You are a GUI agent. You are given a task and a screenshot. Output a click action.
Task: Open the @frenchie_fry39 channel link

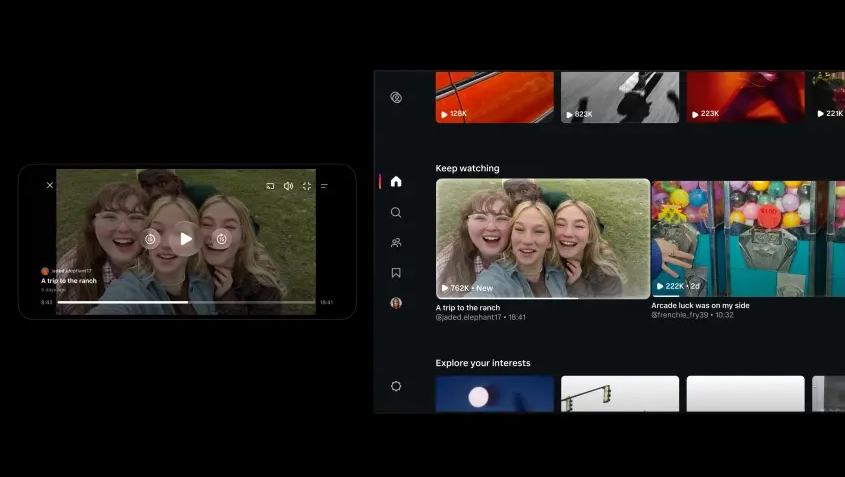click(x=680, y=315)
